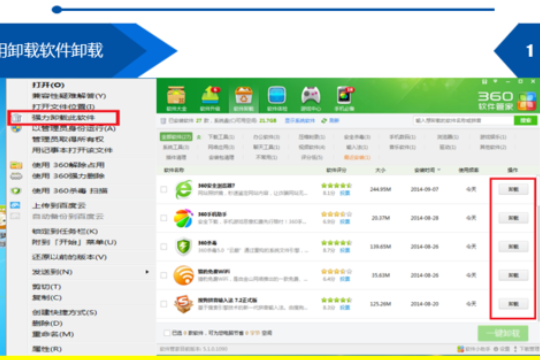The height and width of the screenshot is (360, 540).
Task: Expand the 发送到(N) submenu arrow
Action: [147, 272]
